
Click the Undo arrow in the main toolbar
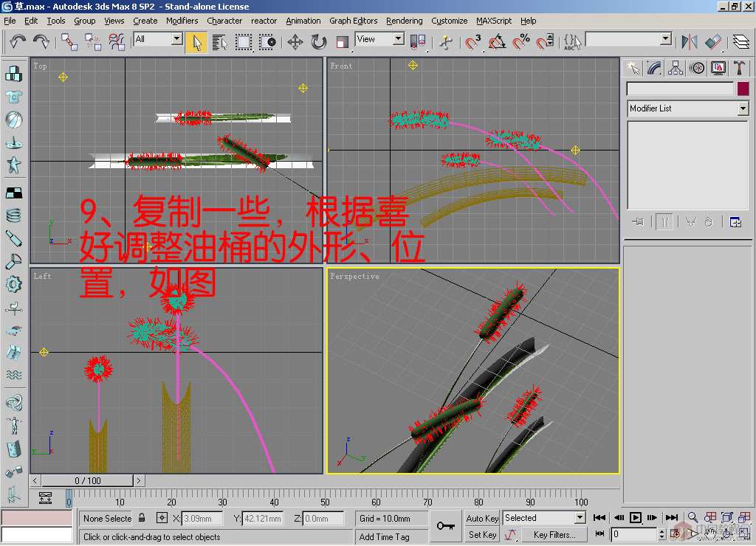pyautogui.click(x=18, y=41)
